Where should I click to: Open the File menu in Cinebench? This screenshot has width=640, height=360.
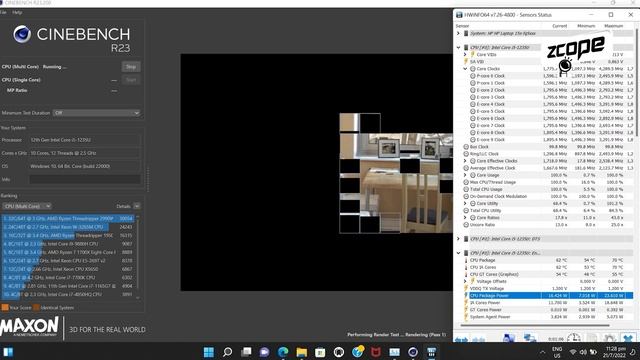(3, 13)
